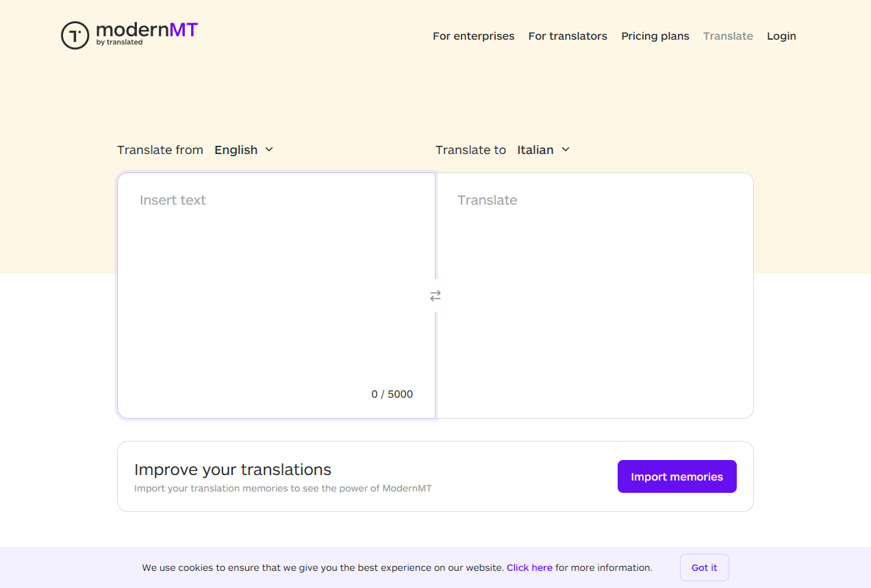Click the ModernMT circular logo
The width and height of the screenshot is (871, 588).
[75, 35]
